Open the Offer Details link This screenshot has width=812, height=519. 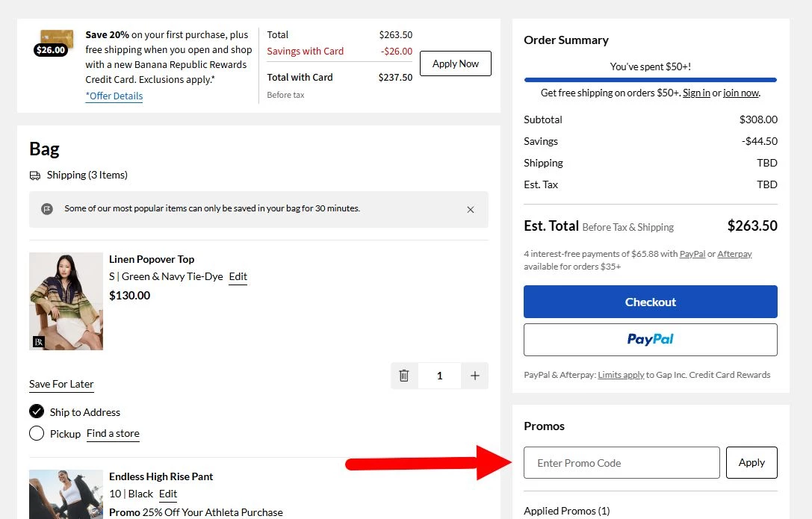click(114, 96)
